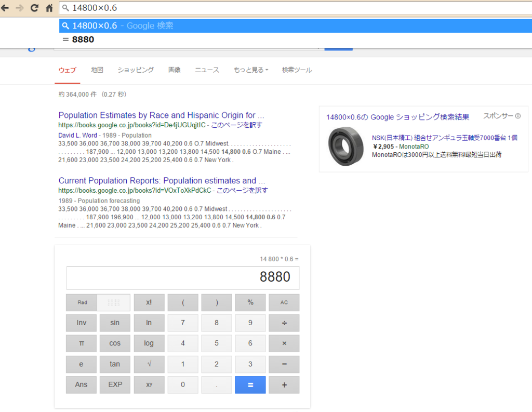
Task: Click David L. Word author link
Action: click(78, 135)
